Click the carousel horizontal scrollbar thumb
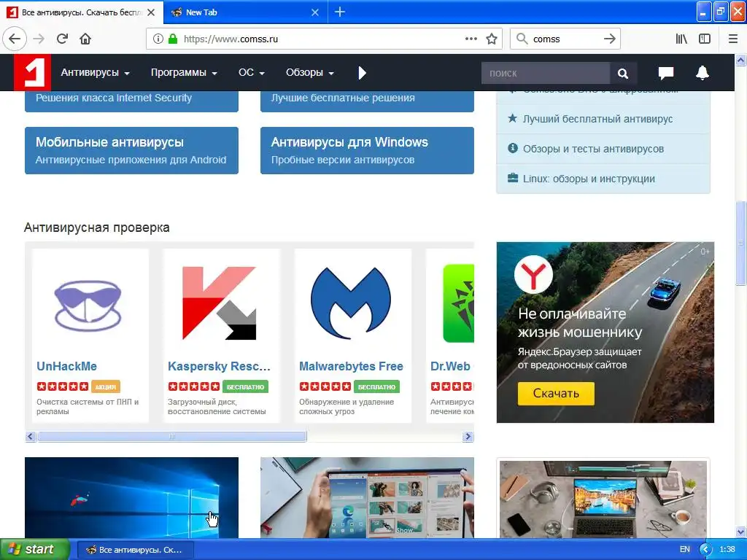 click(x=172, y=436)
